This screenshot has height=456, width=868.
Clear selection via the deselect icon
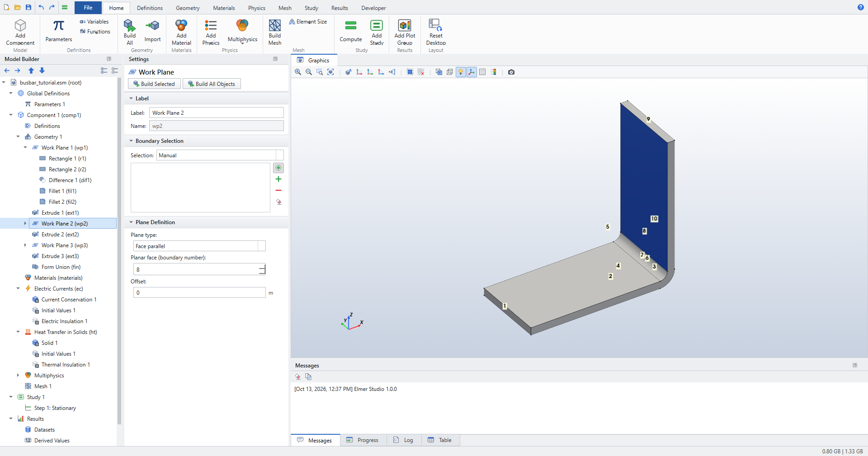(x=421, y=72)
